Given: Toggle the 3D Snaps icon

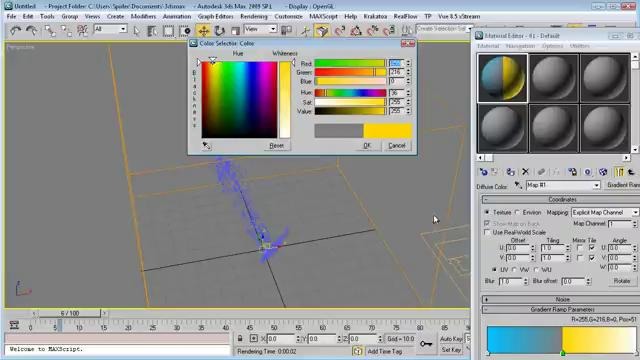Looking at the screenshot, I should [339, 31].
